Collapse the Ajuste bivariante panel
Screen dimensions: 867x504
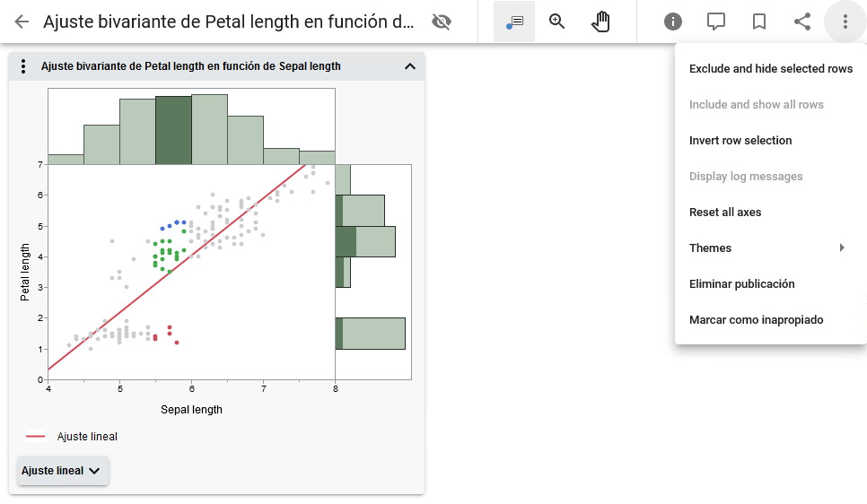410,66
